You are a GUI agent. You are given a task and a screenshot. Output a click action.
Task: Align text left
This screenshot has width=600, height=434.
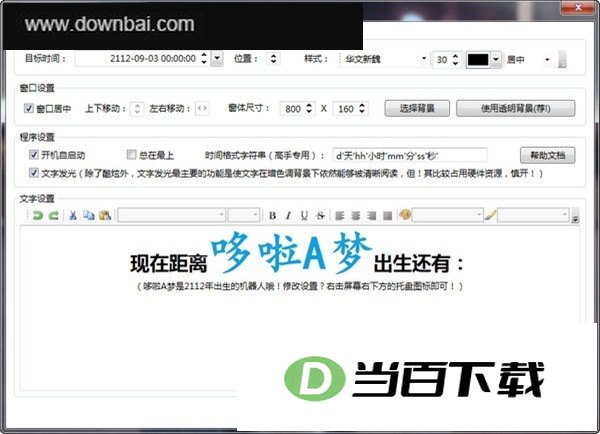(x=340, y=216)
